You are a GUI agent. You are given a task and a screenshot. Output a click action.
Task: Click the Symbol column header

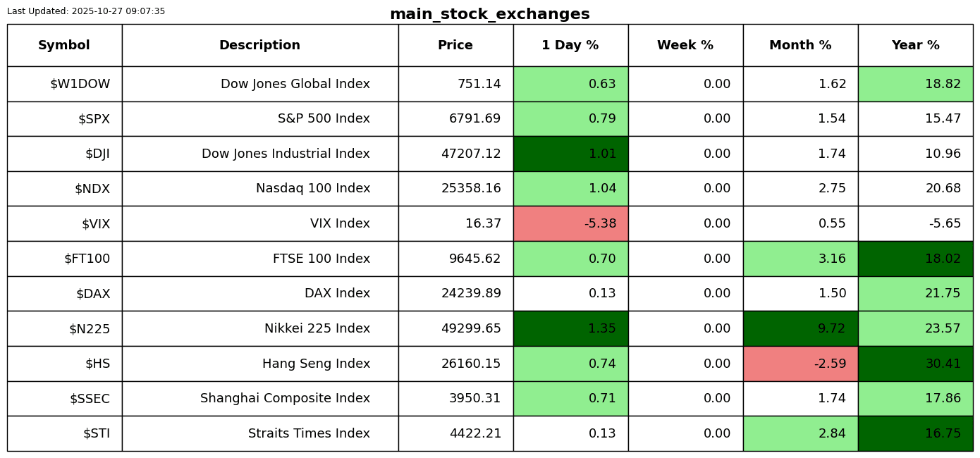(64, 45)
